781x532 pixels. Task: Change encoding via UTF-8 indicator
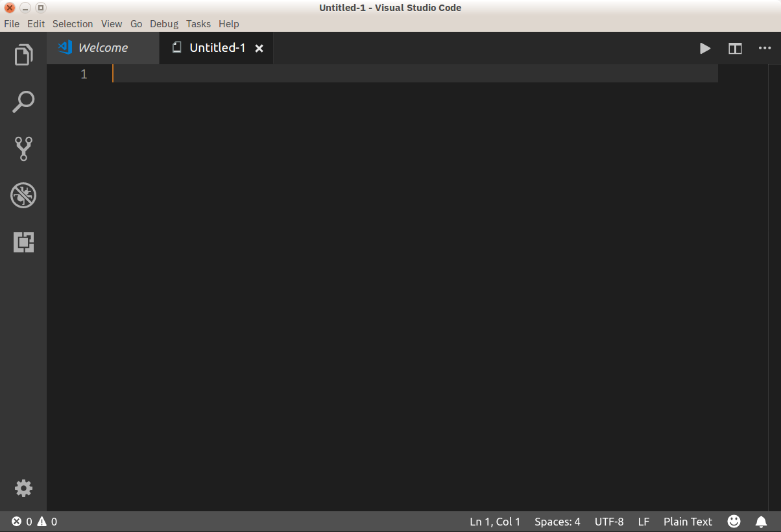[608, 521]
